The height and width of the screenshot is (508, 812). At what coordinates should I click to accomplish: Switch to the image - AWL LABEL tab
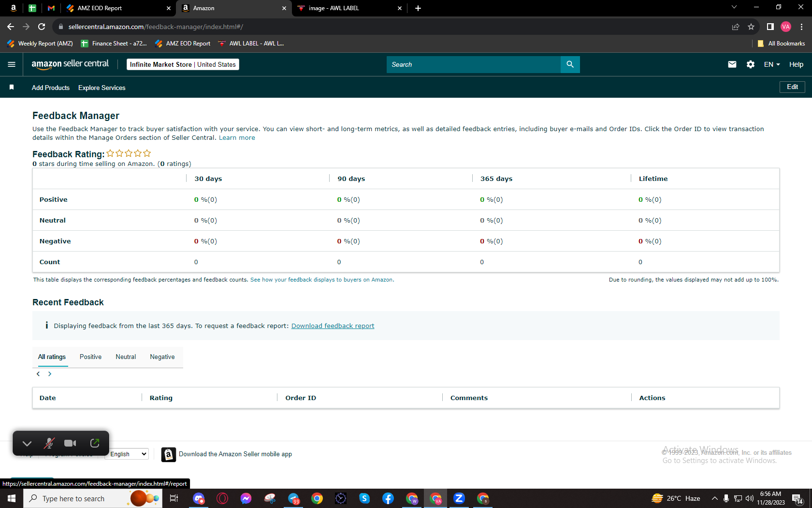(349, 8)
